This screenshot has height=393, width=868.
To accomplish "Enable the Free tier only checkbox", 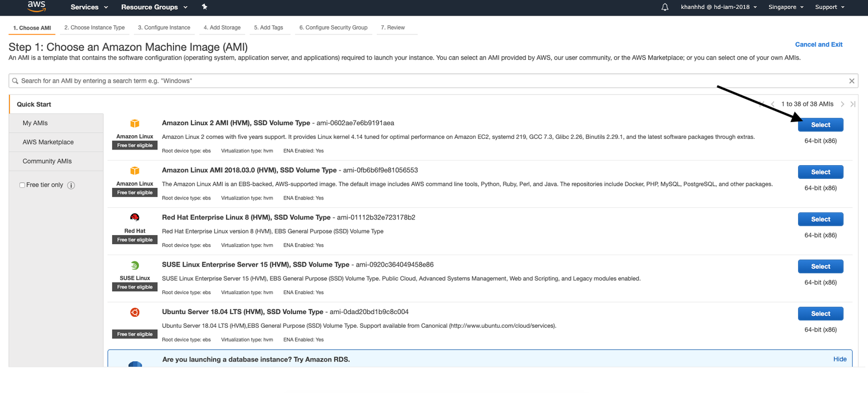I will [22, 185].
